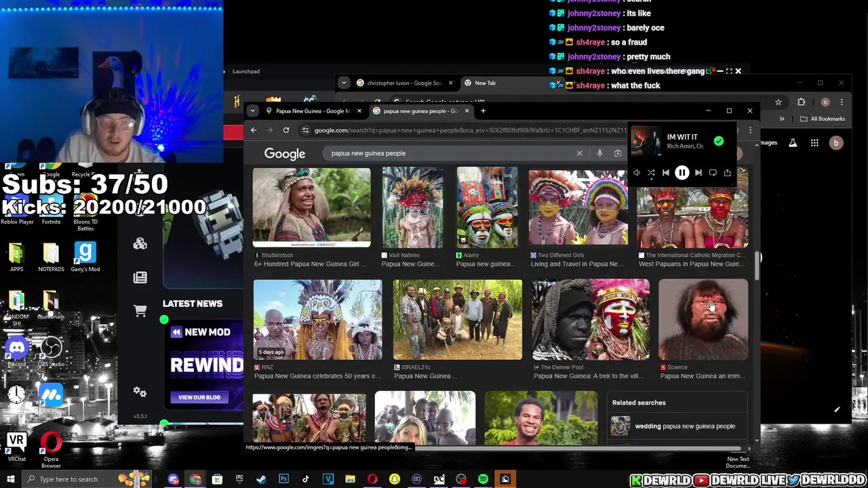The image size is (868, 488).
Task: Open Science Papua New Guinea image
Action: pos(704,319)
